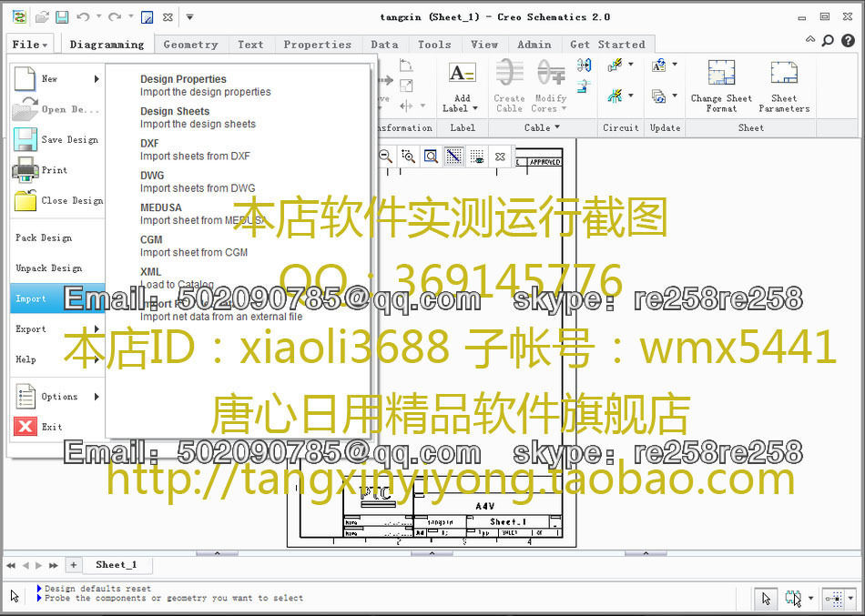865x616 pixels.
Task: Select the Sheet_1 tab at bottom
Action: tap(116, 565)
